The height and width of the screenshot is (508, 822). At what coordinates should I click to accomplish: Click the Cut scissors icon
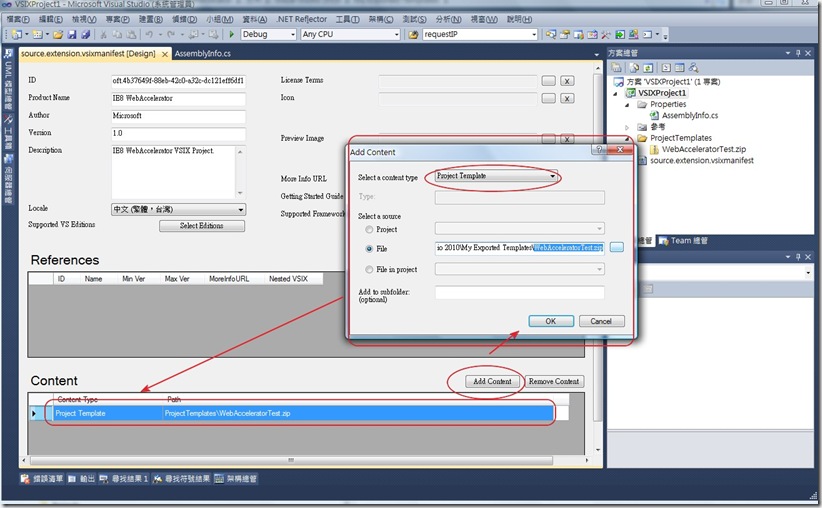click(103, 35)
